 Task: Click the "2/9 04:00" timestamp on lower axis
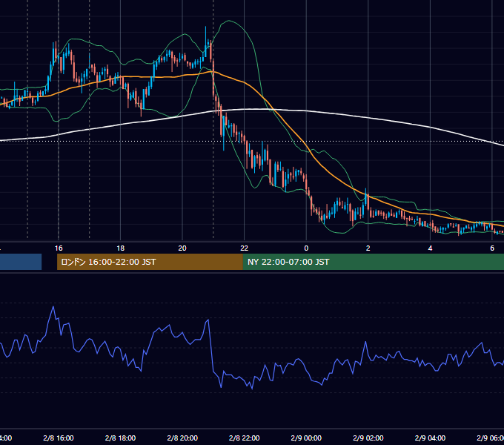tap(430, 438)
